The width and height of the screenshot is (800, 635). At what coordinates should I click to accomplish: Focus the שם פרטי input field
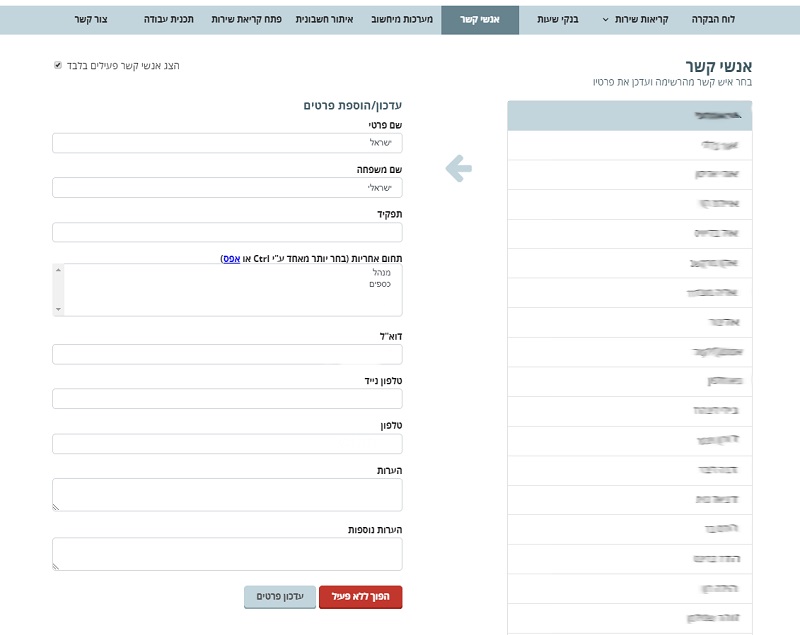227,143
